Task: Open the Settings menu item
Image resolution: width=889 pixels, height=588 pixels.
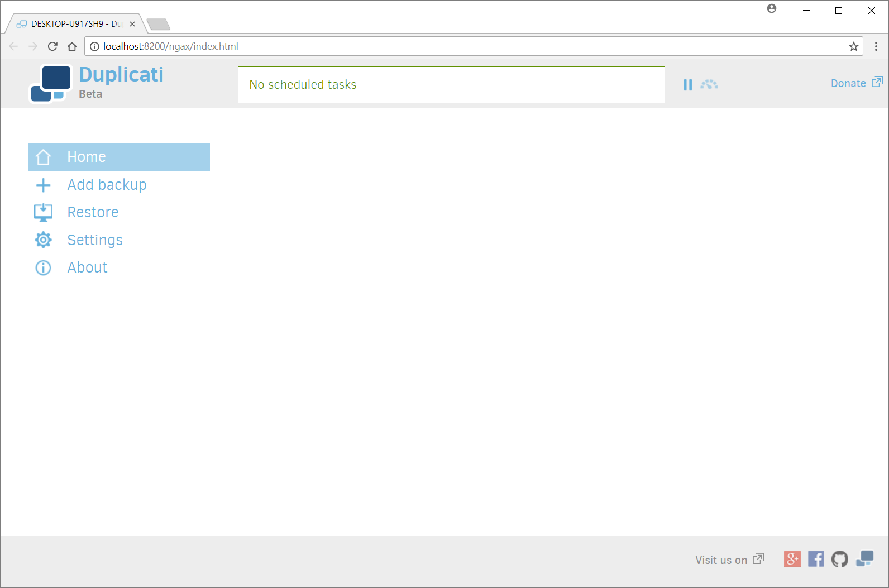Action: pos(119,240)
